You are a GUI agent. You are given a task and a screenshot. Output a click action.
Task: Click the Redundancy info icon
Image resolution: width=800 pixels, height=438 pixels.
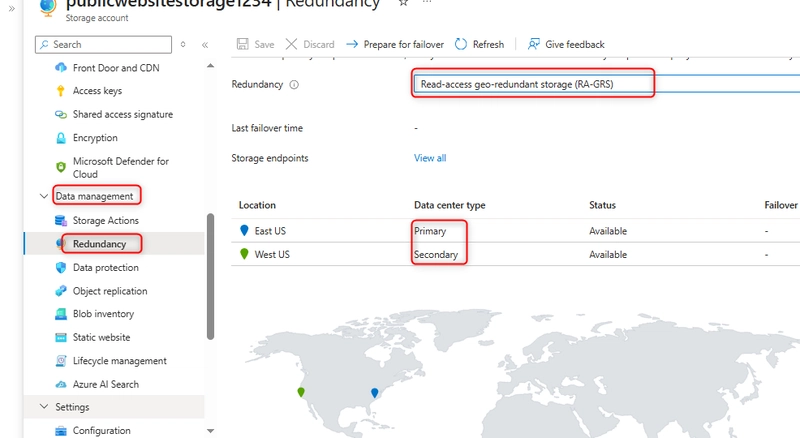point(294,85)
